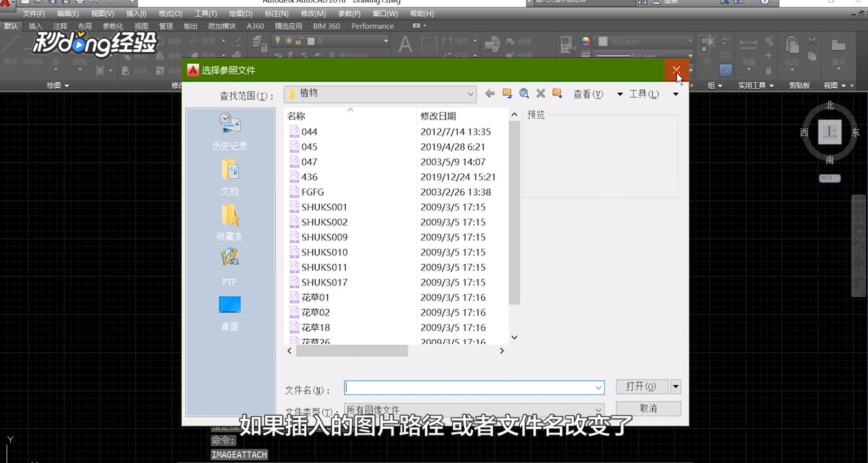
Task: Click the Back arrow in file dialog
Action: 489,94
